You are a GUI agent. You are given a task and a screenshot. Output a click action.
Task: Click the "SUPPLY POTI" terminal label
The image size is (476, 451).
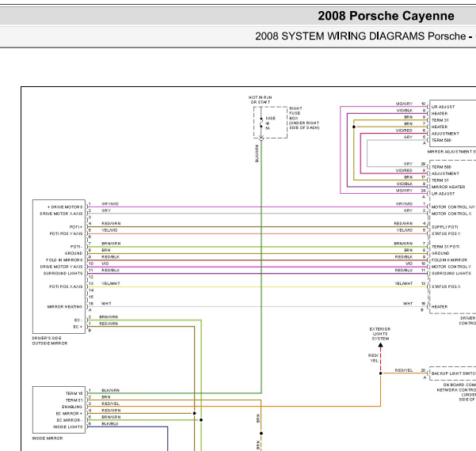click(x=445, y=227)
